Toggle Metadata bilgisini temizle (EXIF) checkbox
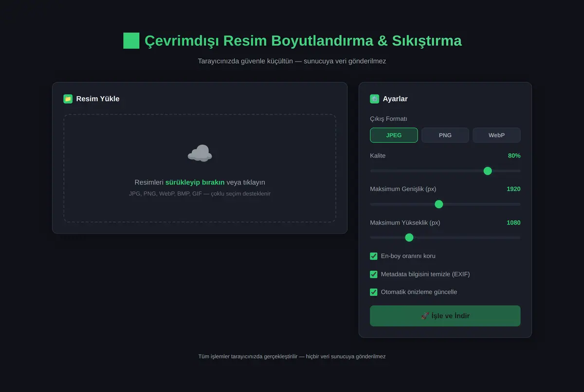Screen dimensions: 584x392 [x=374, y=274]
